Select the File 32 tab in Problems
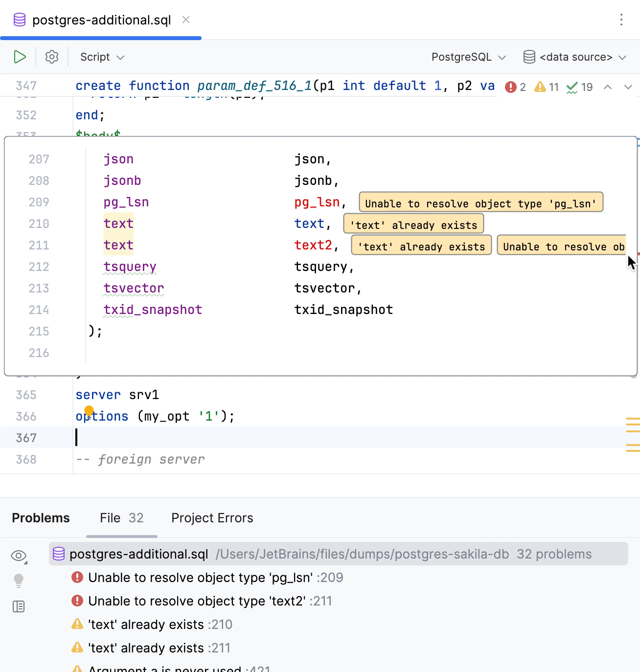The height and width of the screenshot is (672, 640). pyautogui.click(x=121, y=518)
